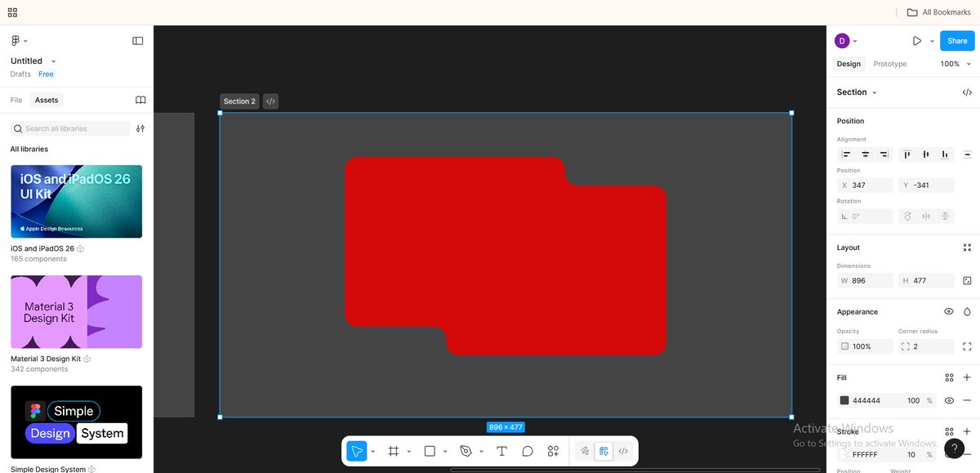Expand Move tool options arrow
Image resolution: width=980 pixels, height=473 pixels.
pos(372,451)
